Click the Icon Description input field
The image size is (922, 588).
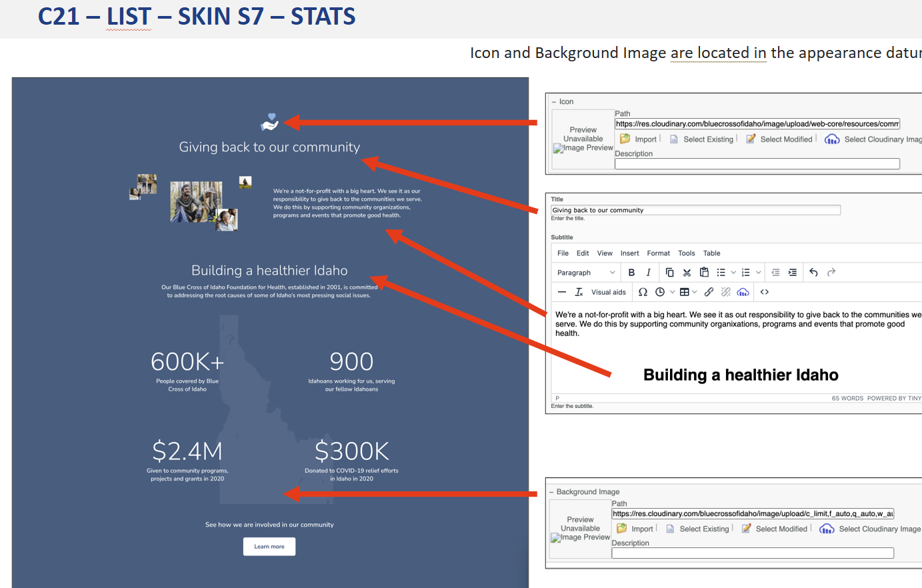[757, 164]
